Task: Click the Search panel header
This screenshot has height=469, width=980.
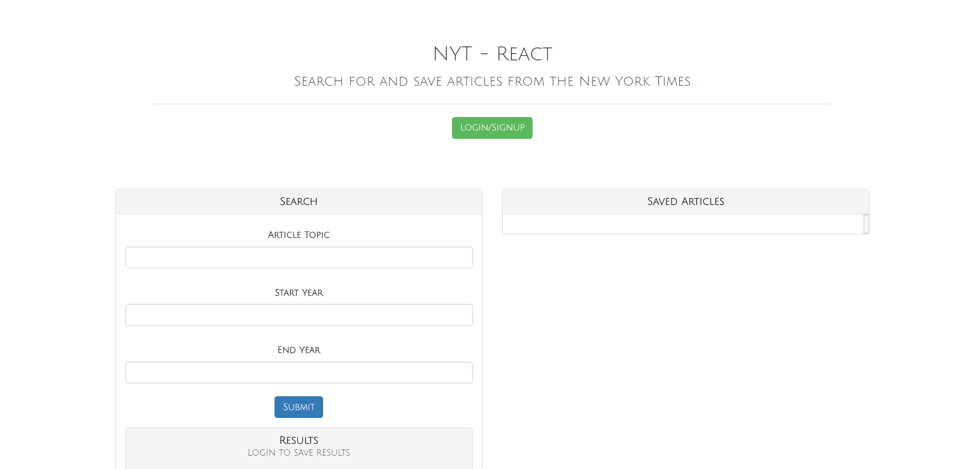Action: tap(299, 202)
